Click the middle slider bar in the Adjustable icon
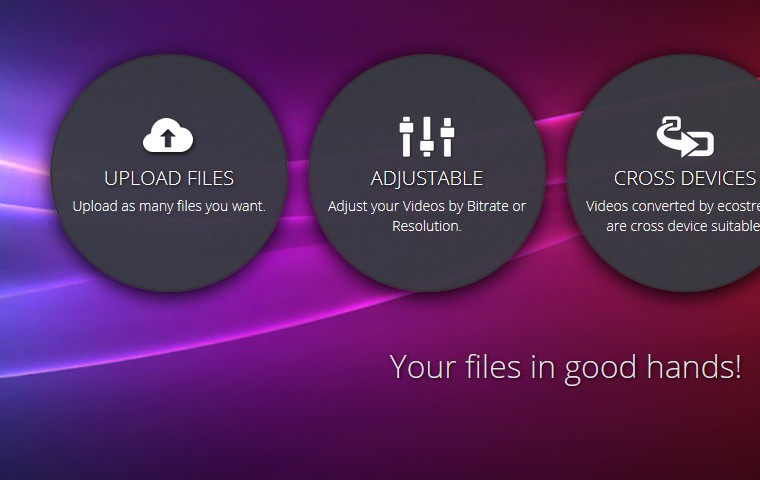This screenshot has height=480, width=760. point(427,136)
